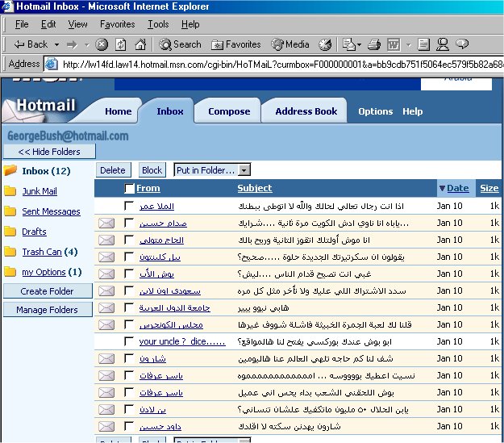Open the View menu
This screenshot has width=504, height=443.
point(77,24)
